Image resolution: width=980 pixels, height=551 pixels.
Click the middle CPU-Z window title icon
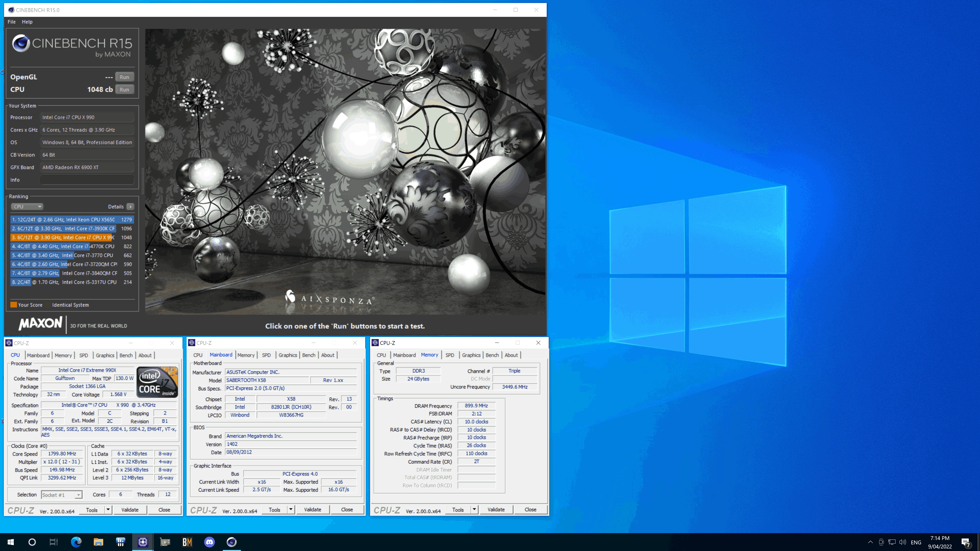[192, 343]
